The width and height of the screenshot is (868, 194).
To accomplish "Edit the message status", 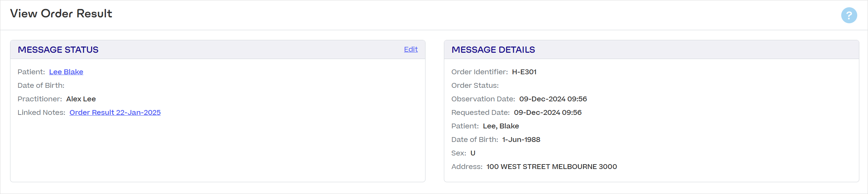I will pyautogui.click(x=411, y=49).
